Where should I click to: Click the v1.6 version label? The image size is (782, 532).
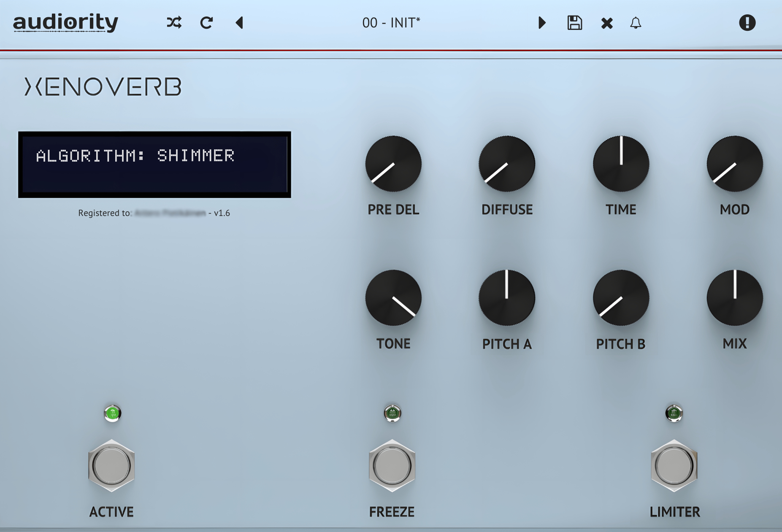click(221, 213)
